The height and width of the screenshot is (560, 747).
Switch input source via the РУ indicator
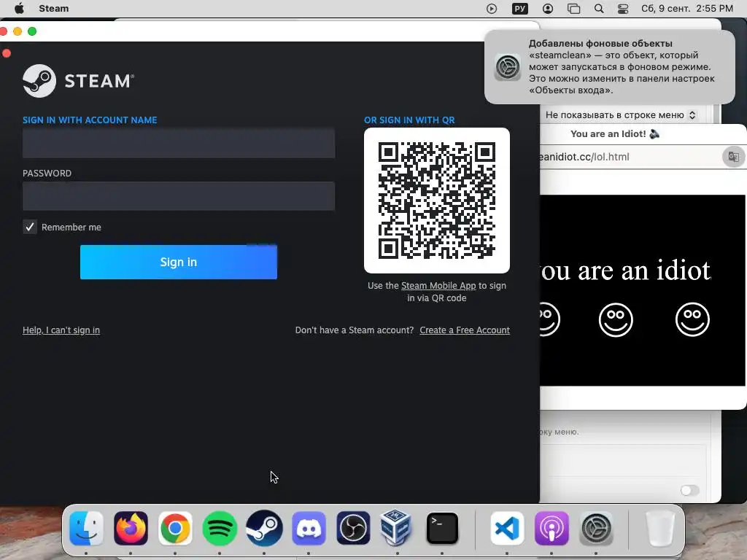(519, 9)
